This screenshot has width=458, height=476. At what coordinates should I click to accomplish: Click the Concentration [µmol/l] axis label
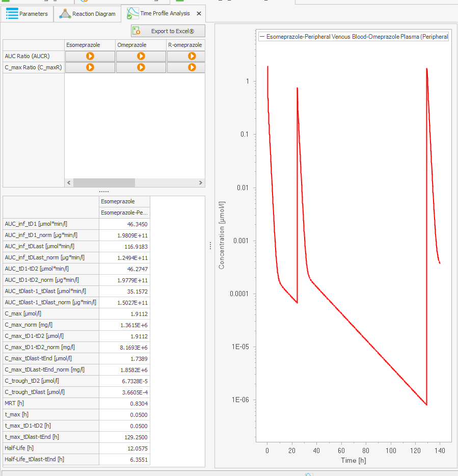[222, 235]
